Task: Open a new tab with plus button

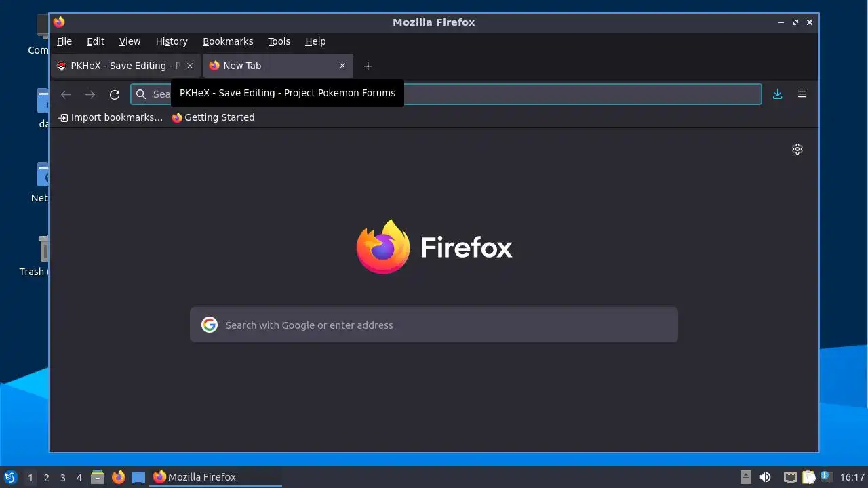Action: click(368, 66)
